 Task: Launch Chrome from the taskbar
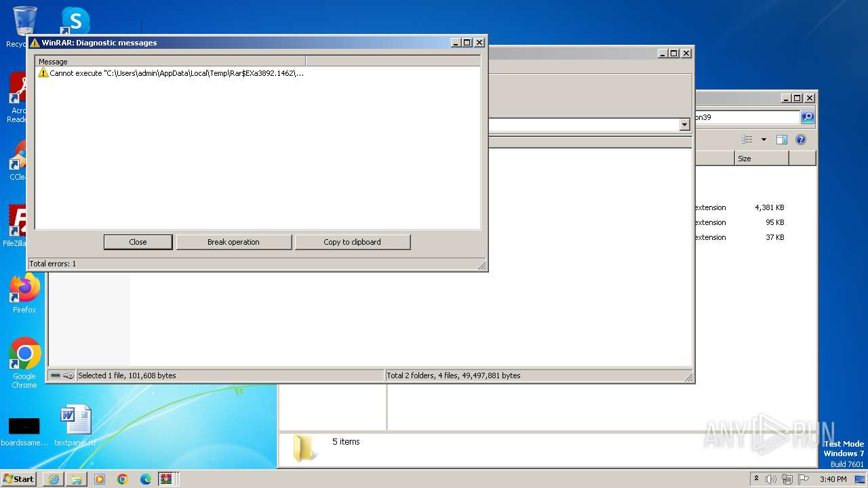pos(123,479)
